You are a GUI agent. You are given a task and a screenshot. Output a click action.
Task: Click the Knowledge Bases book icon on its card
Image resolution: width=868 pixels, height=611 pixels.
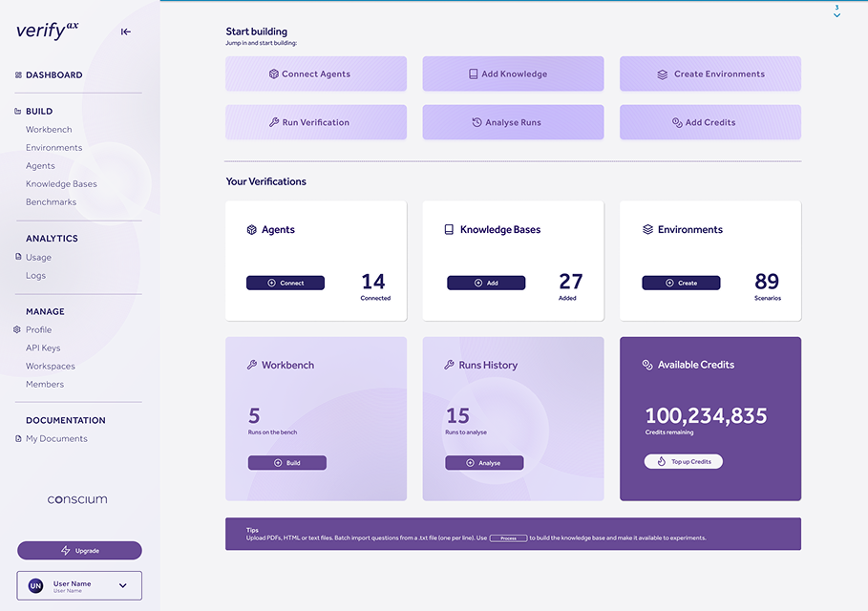click(449, 230)
